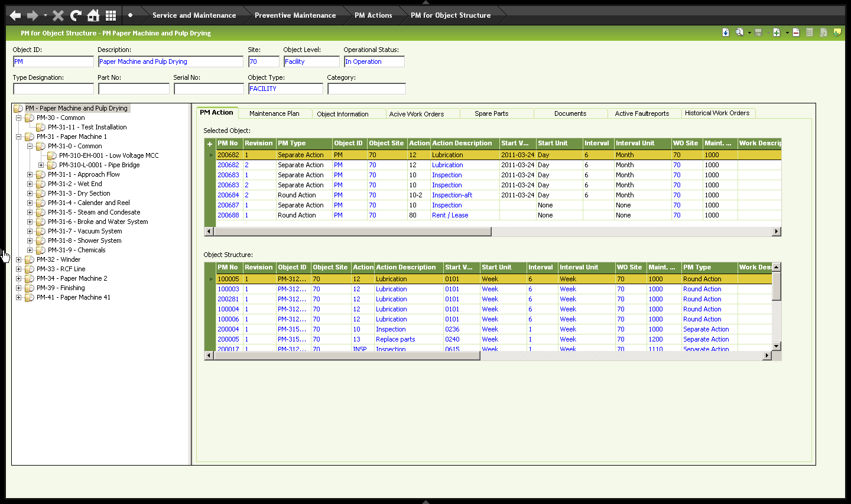Expand the PM-34 - Paper Machine 2 node

click(x=18, y=278)
